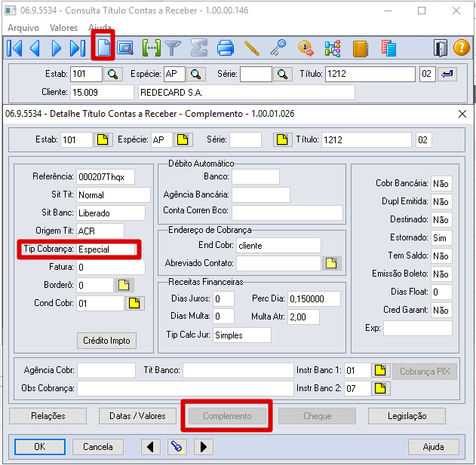Click yellow note icon beside detail Estab
The width and height of the screenshot is (476, 465).
tap(103, 139)
